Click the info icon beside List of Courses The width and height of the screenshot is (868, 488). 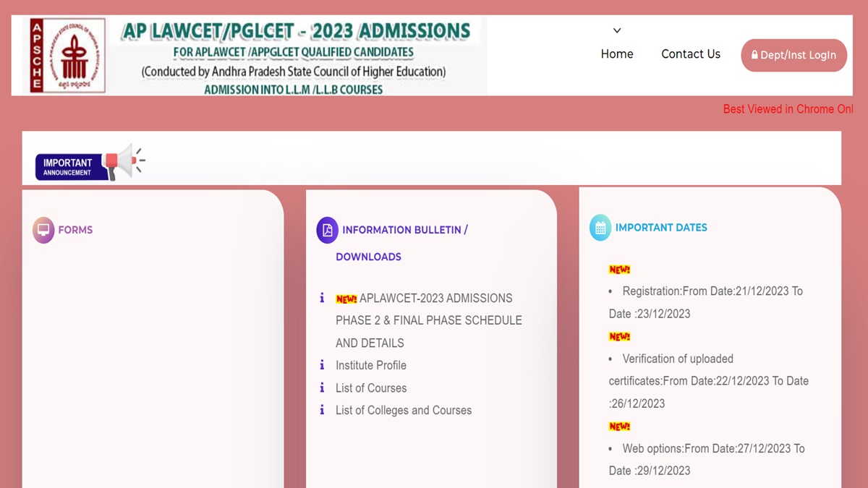tap(322, 388)
